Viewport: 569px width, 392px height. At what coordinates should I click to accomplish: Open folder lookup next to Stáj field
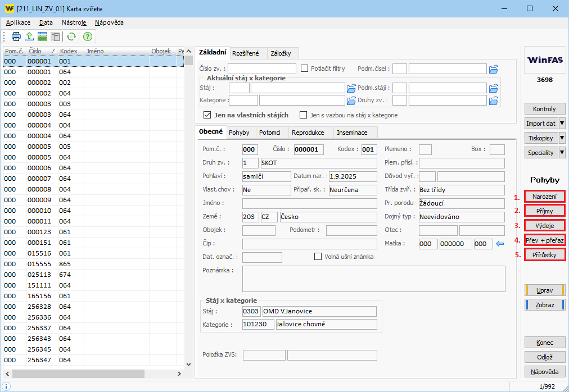click(351, 88)
